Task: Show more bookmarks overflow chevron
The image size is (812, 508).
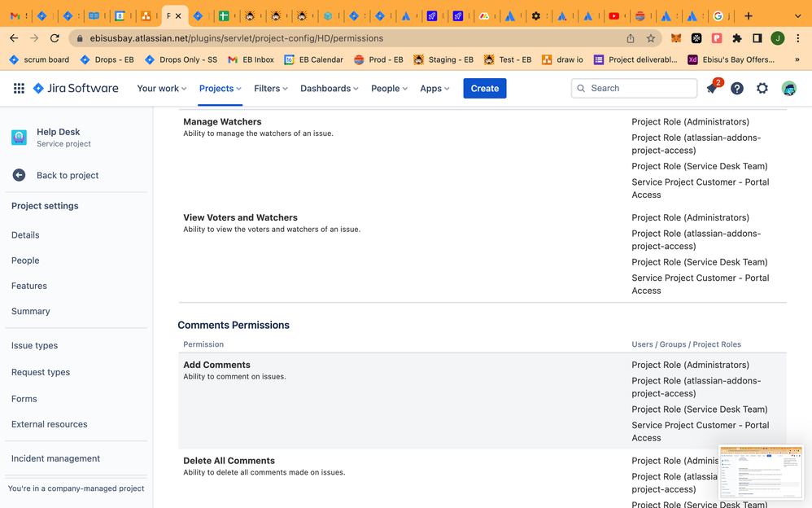Action: [797, 59]
